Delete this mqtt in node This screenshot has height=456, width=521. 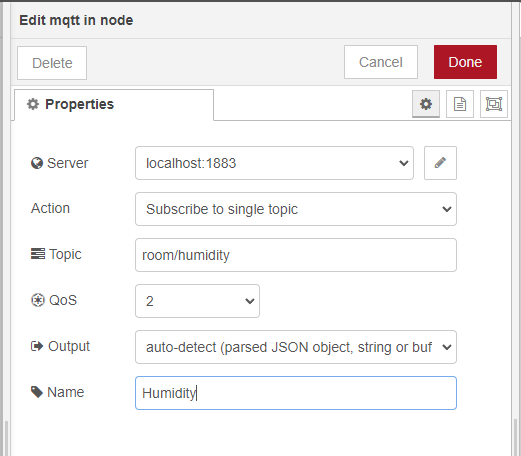click(52, 63)
